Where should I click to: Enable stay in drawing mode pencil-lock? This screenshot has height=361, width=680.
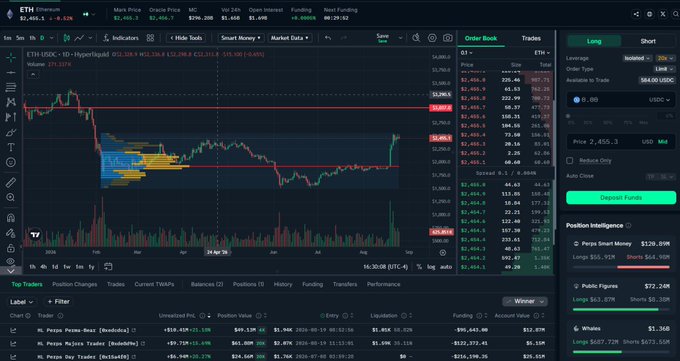[x=11, y=233]
